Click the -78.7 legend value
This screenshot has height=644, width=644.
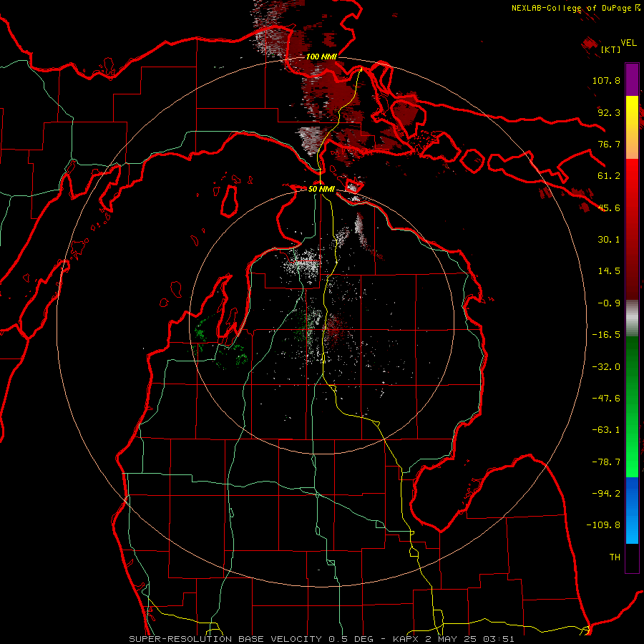[606, 462]
